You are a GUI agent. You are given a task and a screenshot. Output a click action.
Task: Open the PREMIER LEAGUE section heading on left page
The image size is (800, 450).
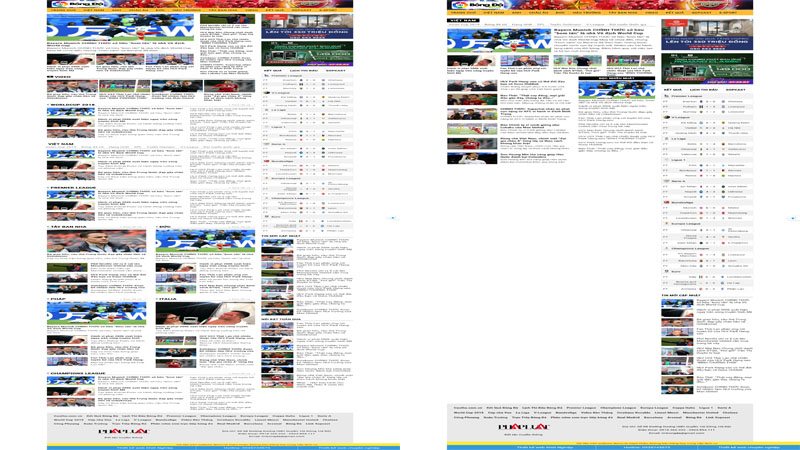(x=73, y=188)
